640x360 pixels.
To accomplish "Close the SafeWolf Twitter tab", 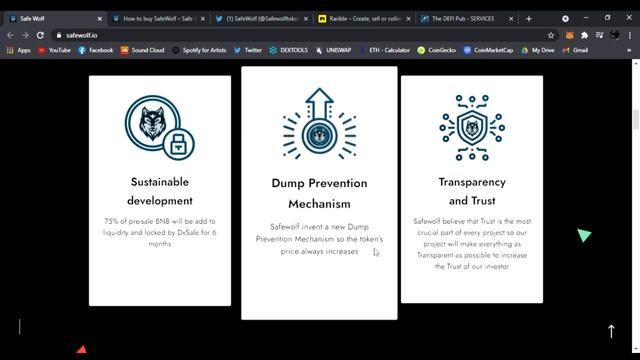I will pyautogui.click(x=306, y=19).
